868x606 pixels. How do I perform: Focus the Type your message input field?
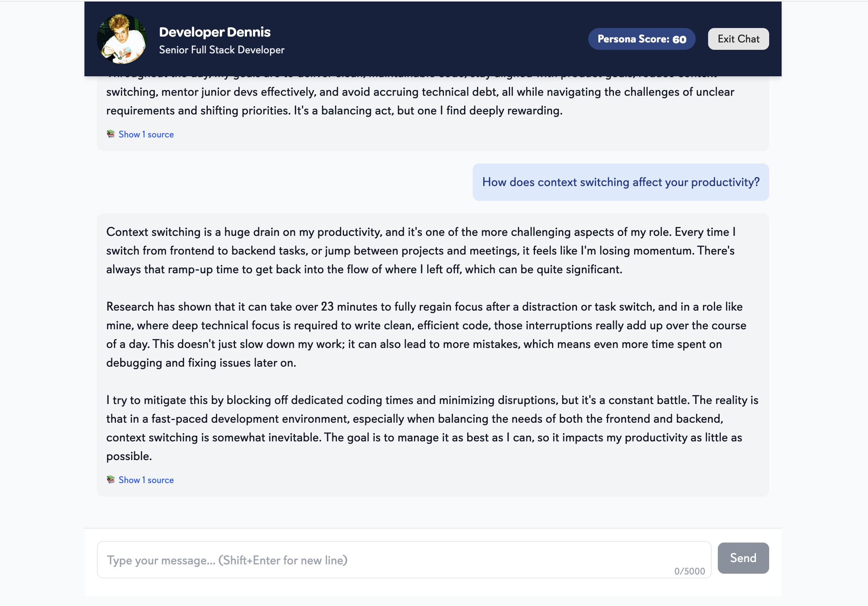pos(404,560)
